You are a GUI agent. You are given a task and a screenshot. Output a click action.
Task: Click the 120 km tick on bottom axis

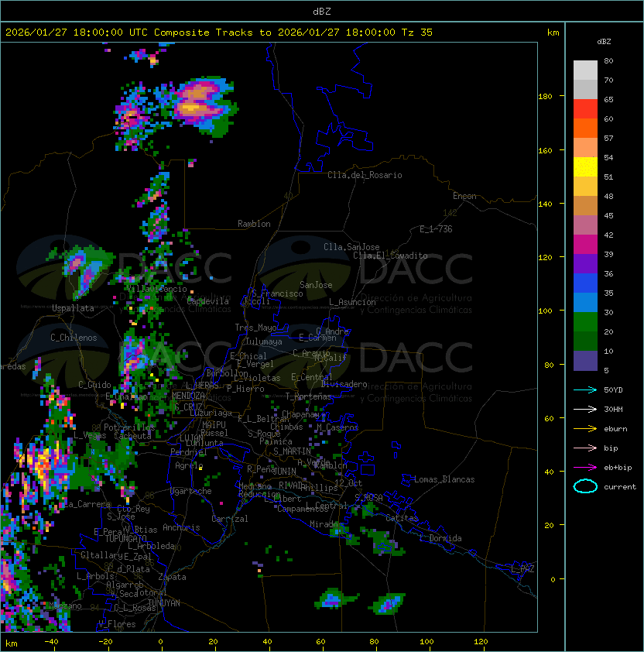(481, 642)
